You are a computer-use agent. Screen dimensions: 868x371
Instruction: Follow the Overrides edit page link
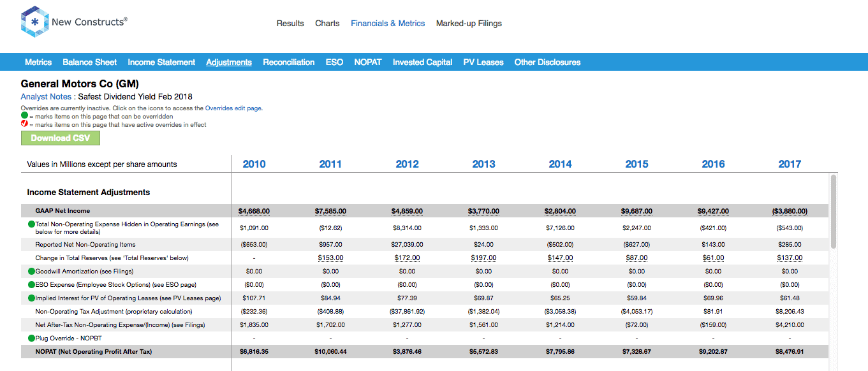pyautogui.click(x=233, y=108)
